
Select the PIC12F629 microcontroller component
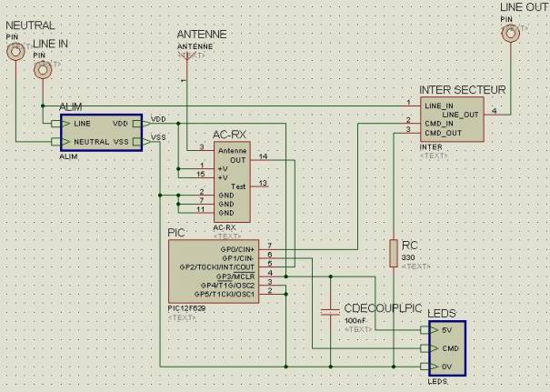214,272
